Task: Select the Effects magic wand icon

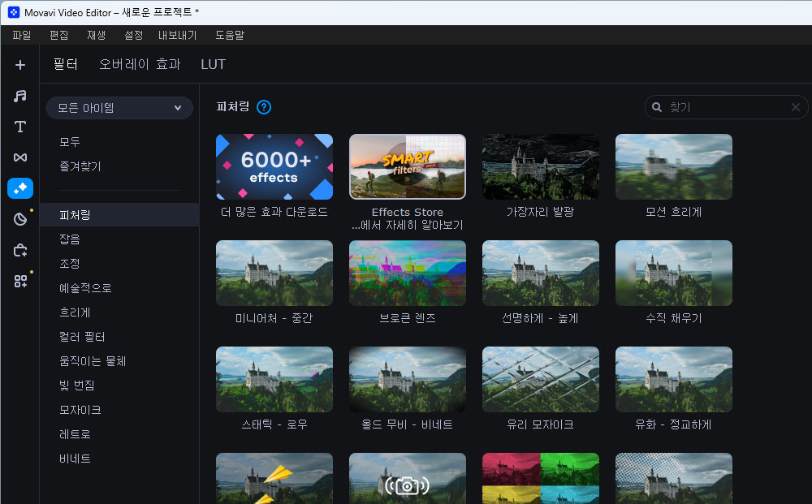Action: pyautogui.click(x=20, y=188)
